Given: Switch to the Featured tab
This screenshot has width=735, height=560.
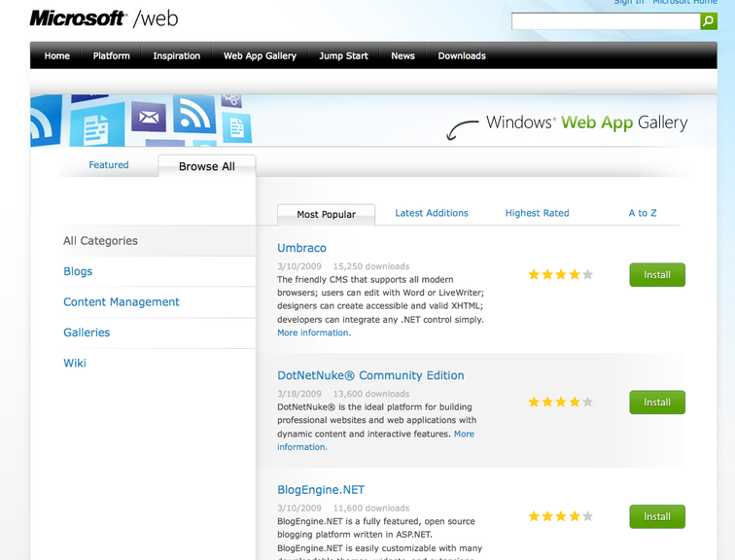Looking at the screenshot, I should 109,165.
